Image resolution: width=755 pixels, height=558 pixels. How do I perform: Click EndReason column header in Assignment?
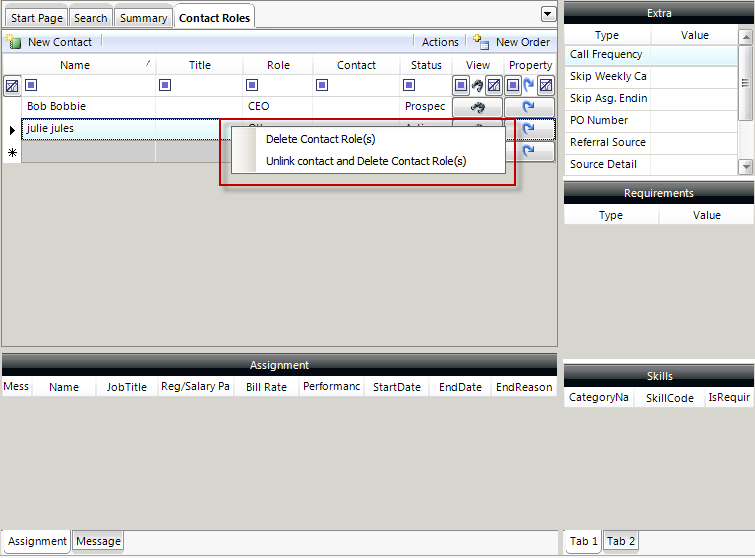(524, 387)
